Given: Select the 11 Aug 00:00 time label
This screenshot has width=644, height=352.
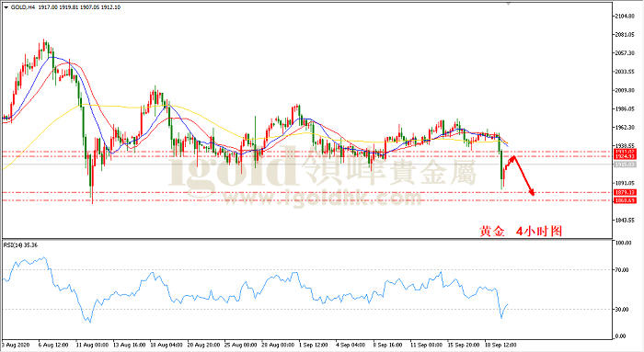Looking at the screenshot, I should [92, 345].
